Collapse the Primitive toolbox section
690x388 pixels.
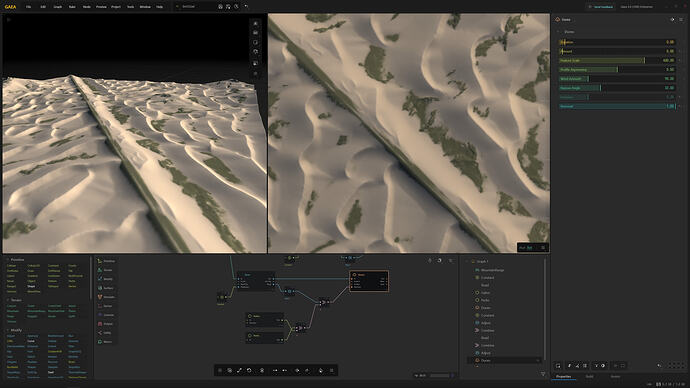click(7, 260)
